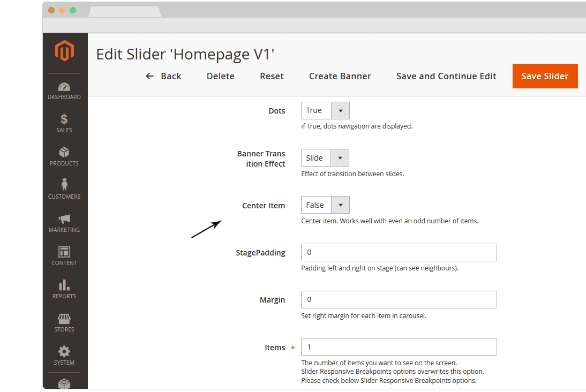Click the page title 'Edit Slider Homepage V1'
The width and height of the screenshot is (586, 392).
point(185,55)
